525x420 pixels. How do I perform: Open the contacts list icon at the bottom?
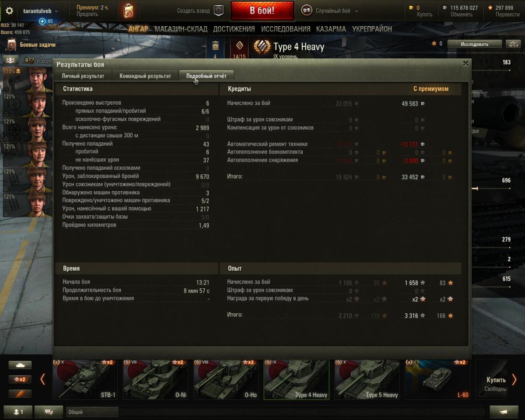coord(18,412)
